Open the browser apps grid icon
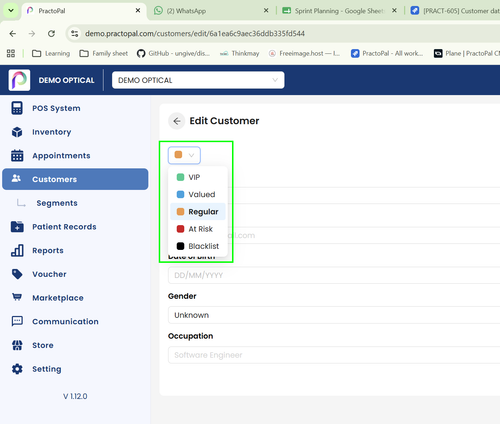The width and height of the screenshot is (500, 424). pos(11,53)
